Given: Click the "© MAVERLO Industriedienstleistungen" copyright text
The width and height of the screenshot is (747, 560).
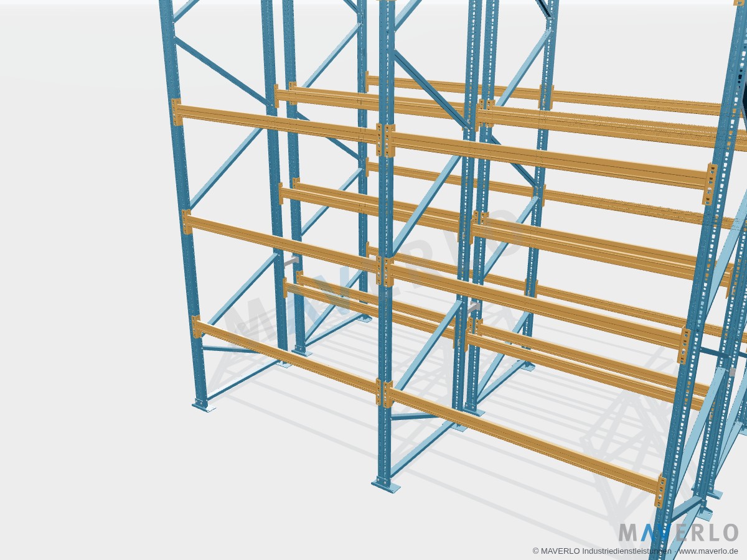Looking at the screenshot, I should tap(602, 551).
